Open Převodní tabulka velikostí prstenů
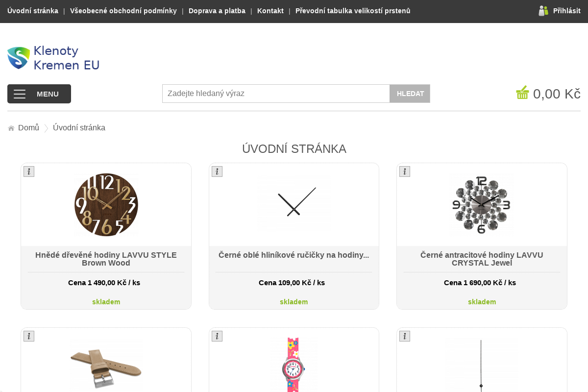Image resolution: width=588 pixels, height=392 pixels. (352, 10)
